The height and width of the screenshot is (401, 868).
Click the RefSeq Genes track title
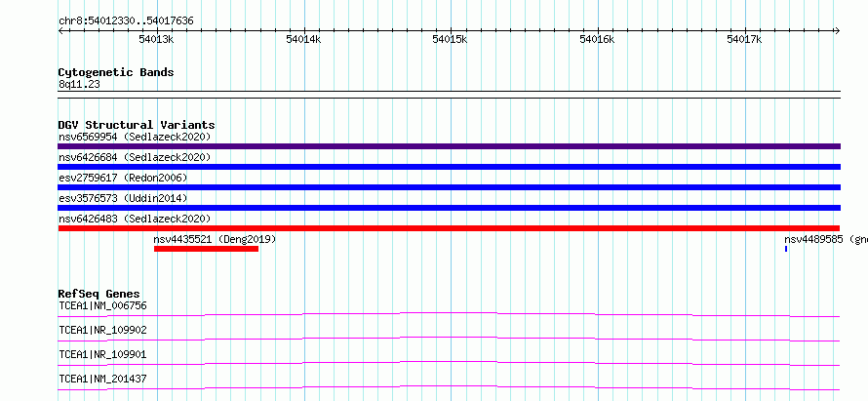(99, 294)
